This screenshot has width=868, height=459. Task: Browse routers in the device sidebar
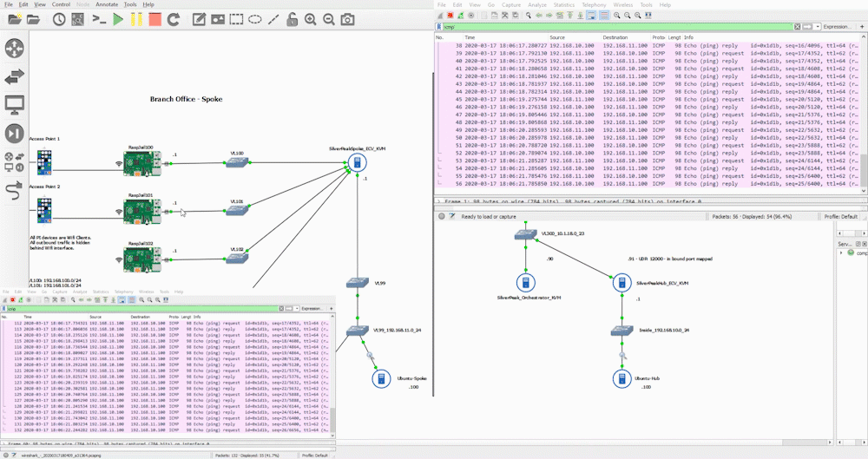coord(14,49)
